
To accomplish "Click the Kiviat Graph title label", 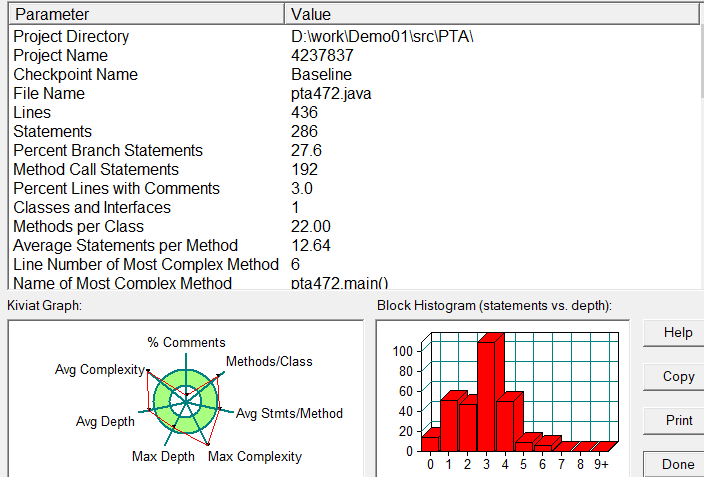I will pos(44,306).
